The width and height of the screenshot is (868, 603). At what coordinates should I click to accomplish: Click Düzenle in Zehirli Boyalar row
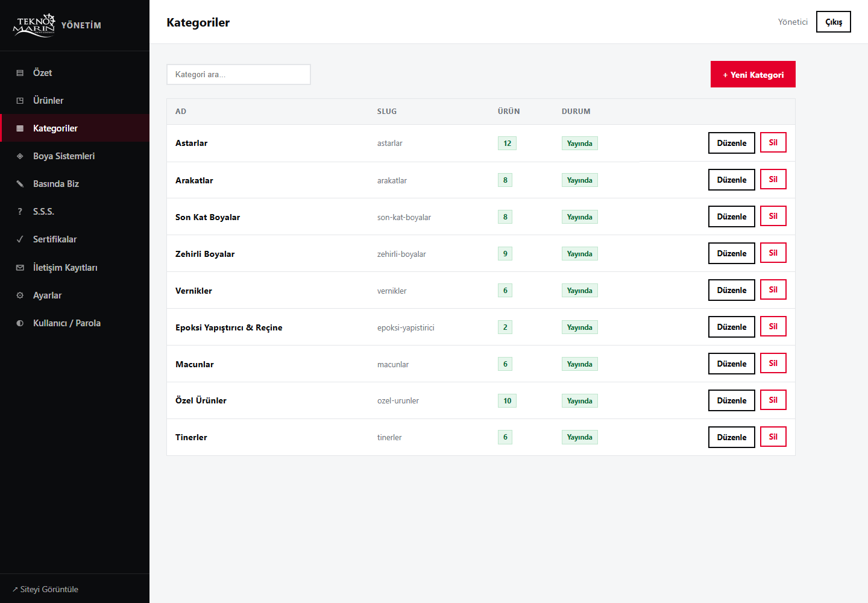pos(732,253)
